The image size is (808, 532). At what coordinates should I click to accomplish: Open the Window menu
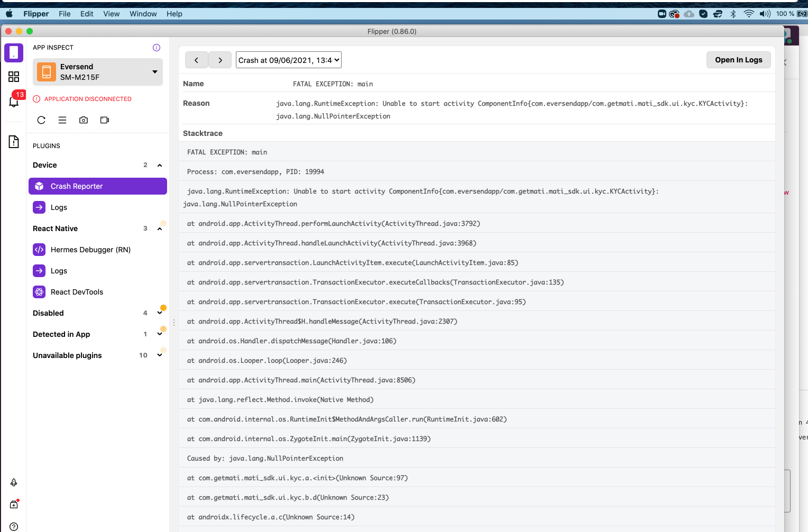[x=143, y=14]
